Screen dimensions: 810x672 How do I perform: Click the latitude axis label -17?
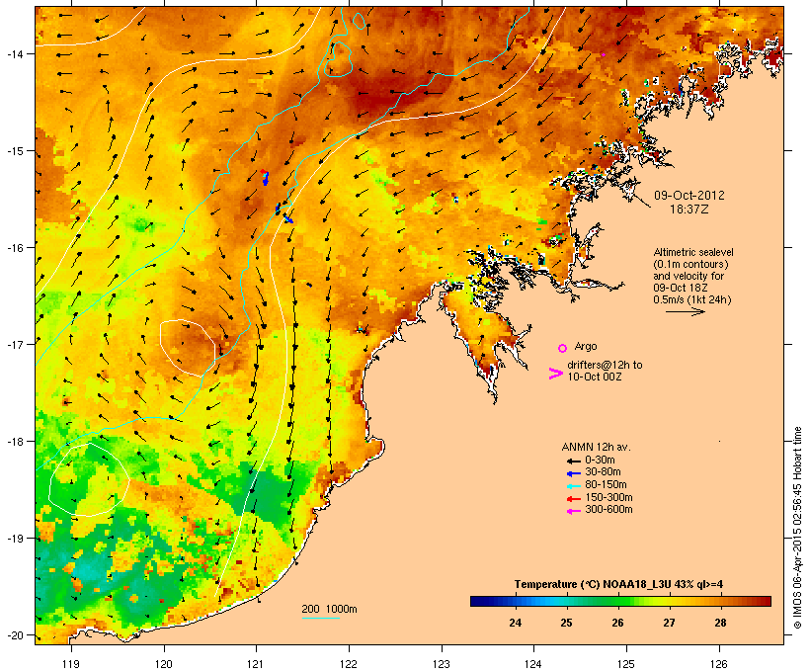(15, 344)
